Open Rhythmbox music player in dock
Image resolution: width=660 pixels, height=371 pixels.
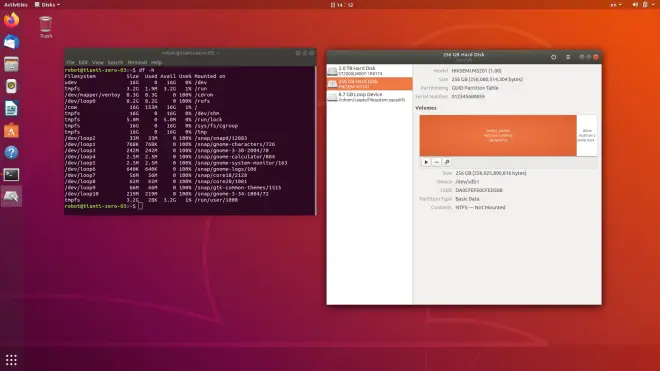point(11,86)
